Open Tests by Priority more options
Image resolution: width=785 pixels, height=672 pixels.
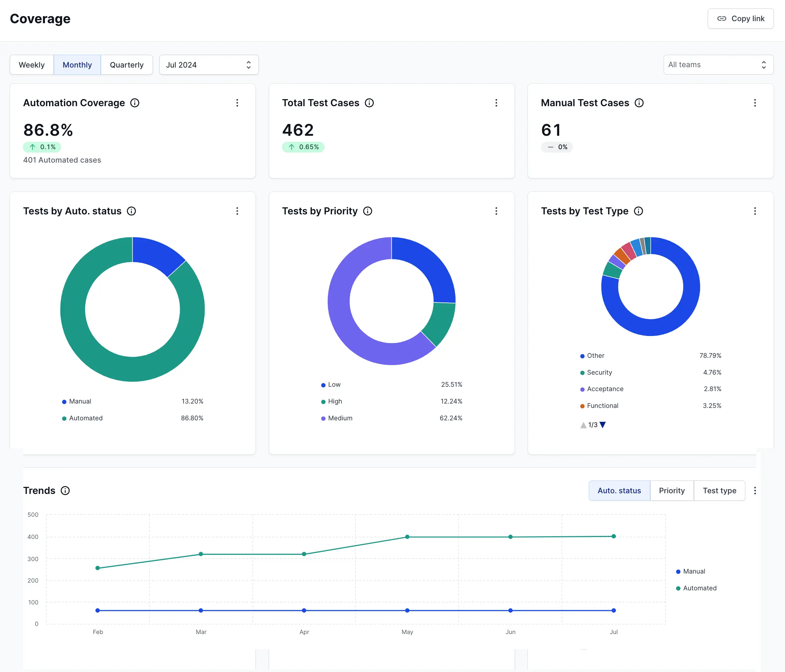click(496, 211)
